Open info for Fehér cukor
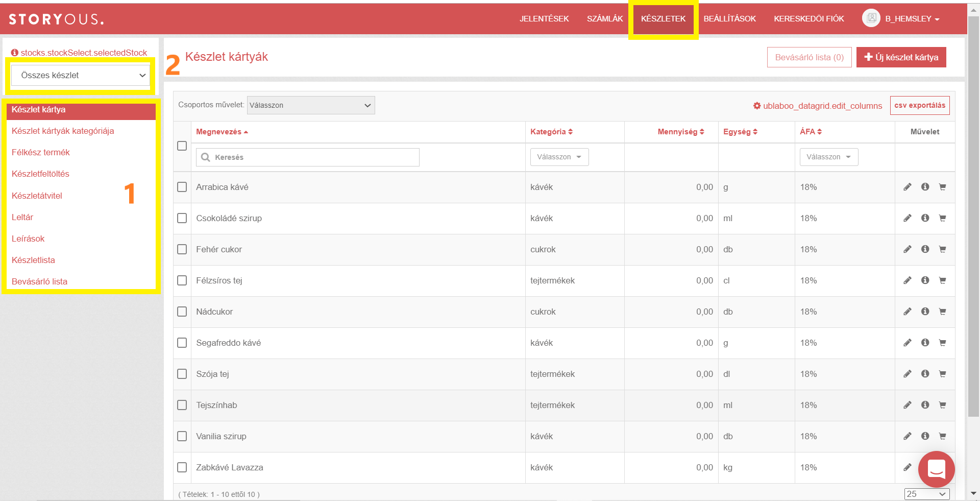 point(925,249)
